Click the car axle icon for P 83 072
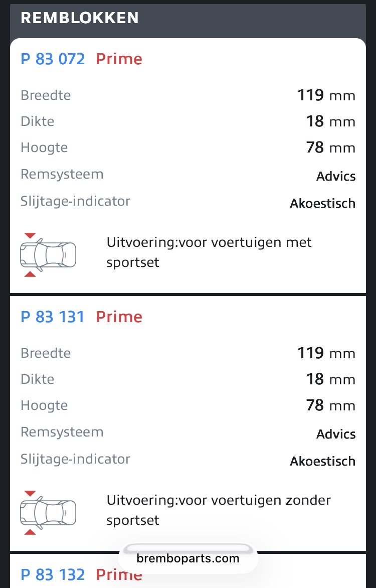Viewport: 376px width, 588px height. click(x=48, y=255)
